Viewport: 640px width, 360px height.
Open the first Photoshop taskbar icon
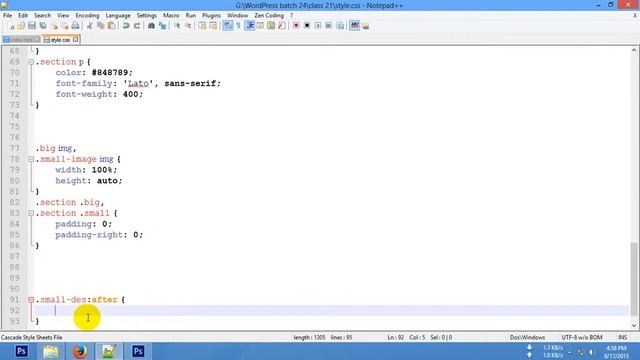click(21, 351)
